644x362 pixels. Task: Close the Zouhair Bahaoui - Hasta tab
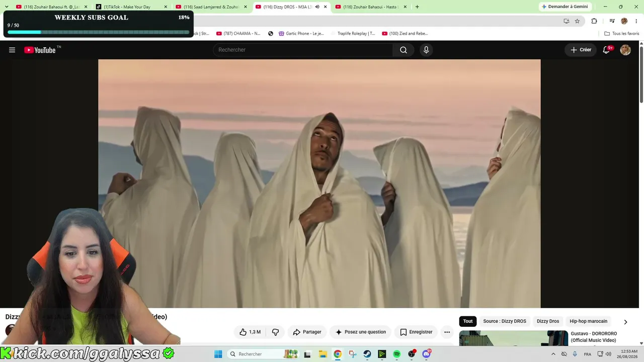(405, 7)
